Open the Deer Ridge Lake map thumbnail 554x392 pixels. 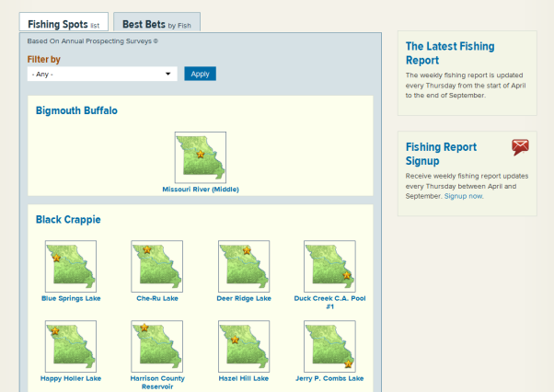(x=244, y=266)
